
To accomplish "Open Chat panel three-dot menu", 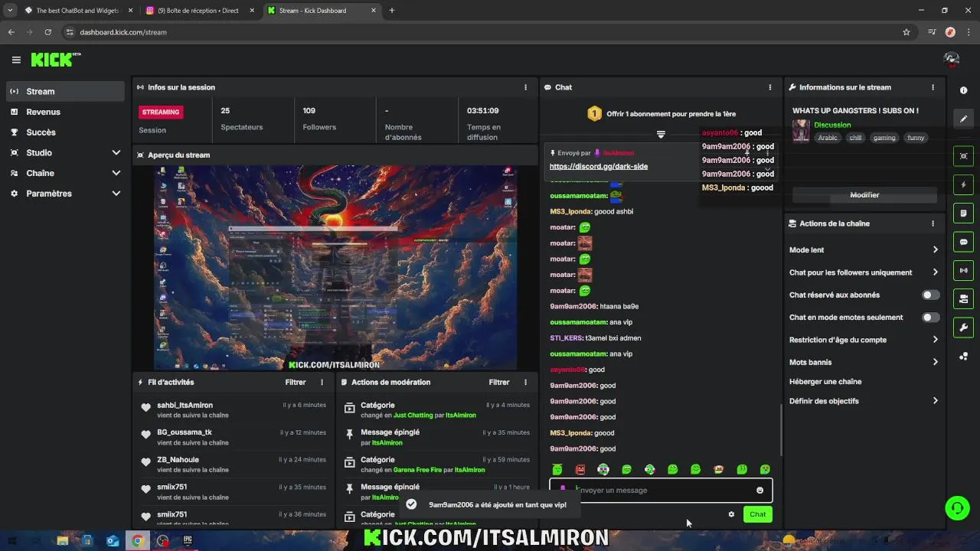I will [769, 87].
